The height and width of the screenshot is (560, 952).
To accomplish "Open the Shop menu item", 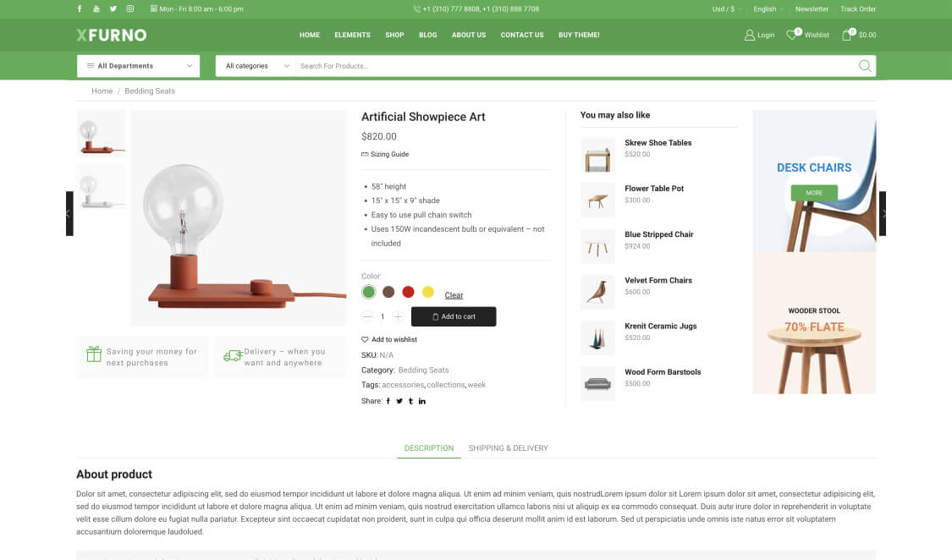I will tap(394, 36).
